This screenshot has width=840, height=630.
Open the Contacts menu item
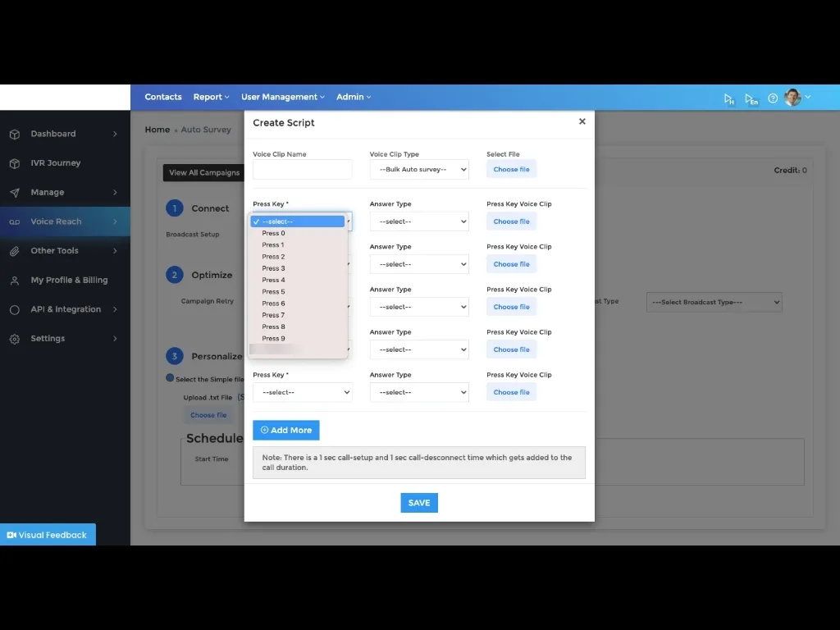(163, 97)
